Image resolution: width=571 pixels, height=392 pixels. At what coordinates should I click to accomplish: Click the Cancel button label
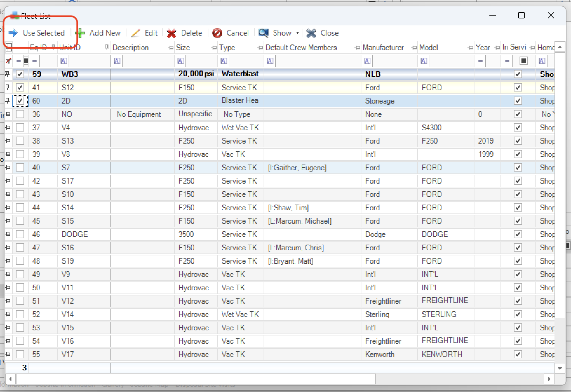tap(238, 33)
